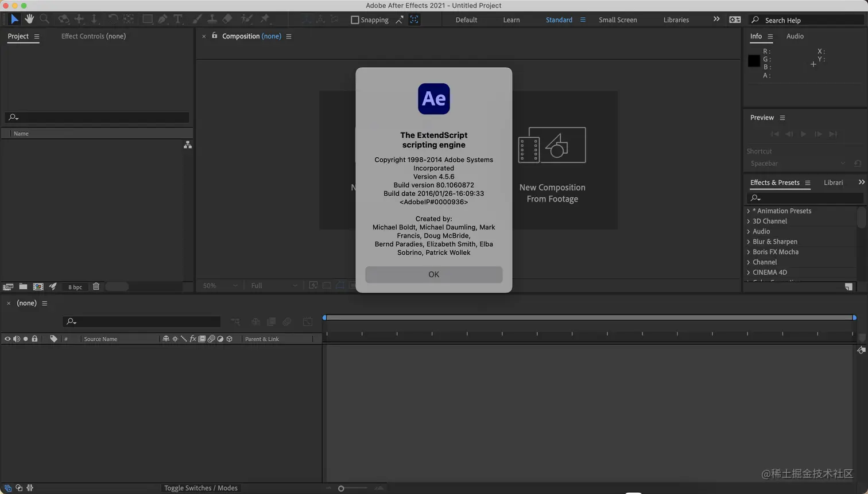The height and width of the screenshot is (494, 868).
Task: Expand the Channel effects category
Action: coord(749,263)
